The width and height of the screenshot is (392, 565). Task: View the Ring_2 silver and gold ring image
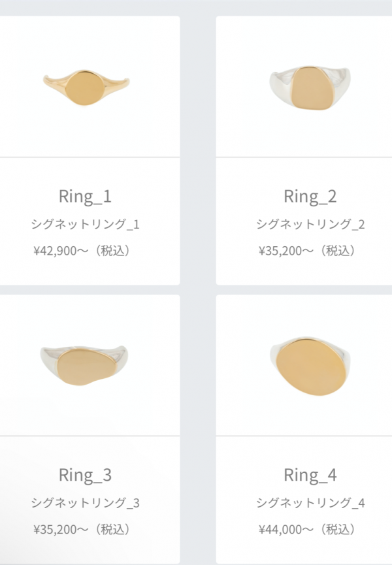pos(310,90)
